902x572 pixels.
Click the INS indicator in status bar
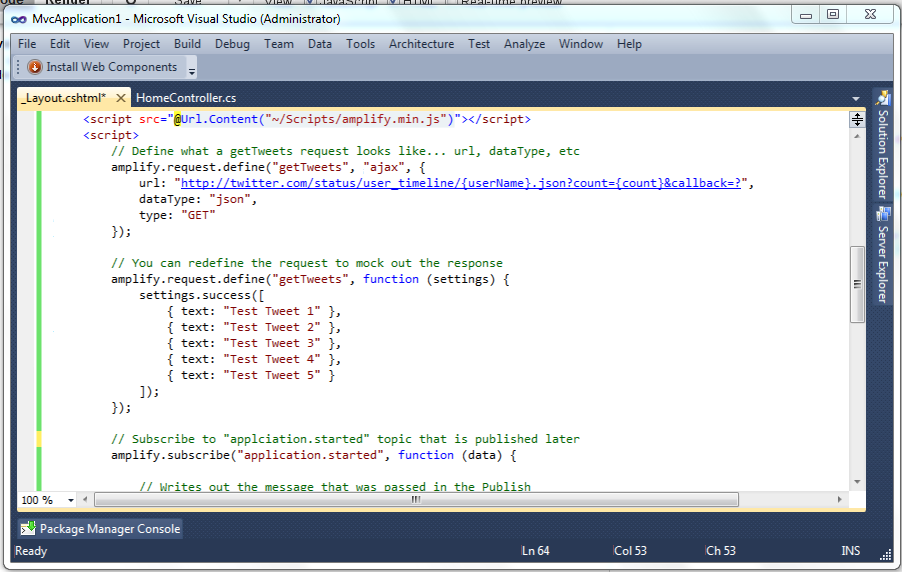point(851,551)
